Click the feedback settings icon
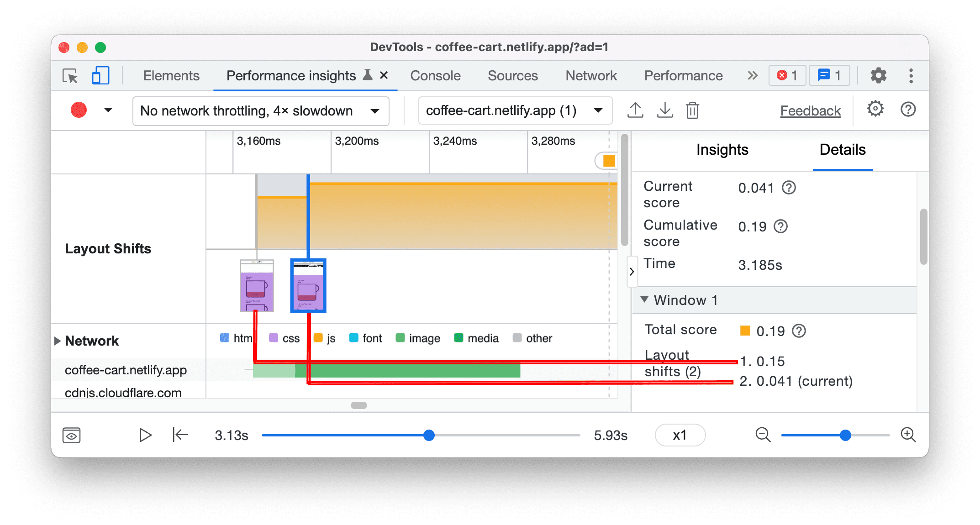Screen dimensions: 980x525 coord(875,110)
